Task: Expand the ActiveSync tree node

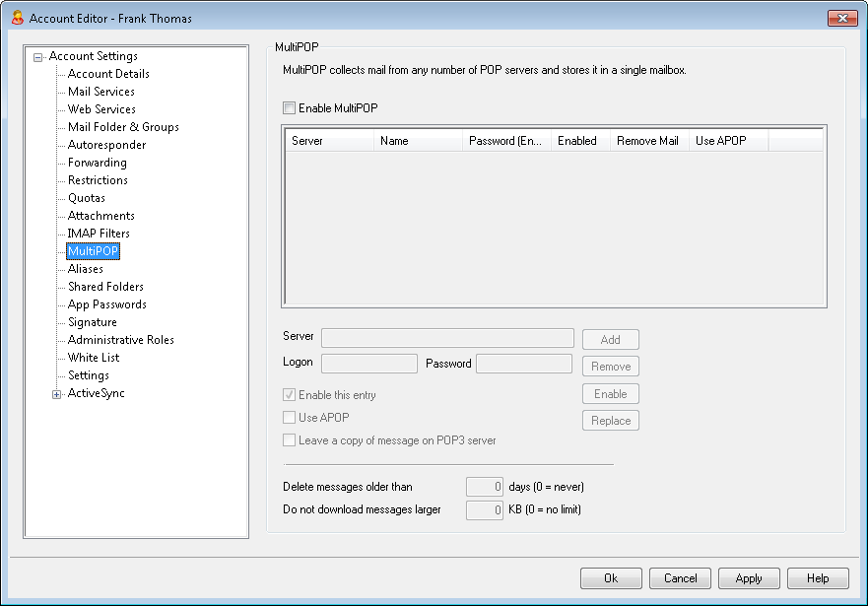Action: point(56,393)
